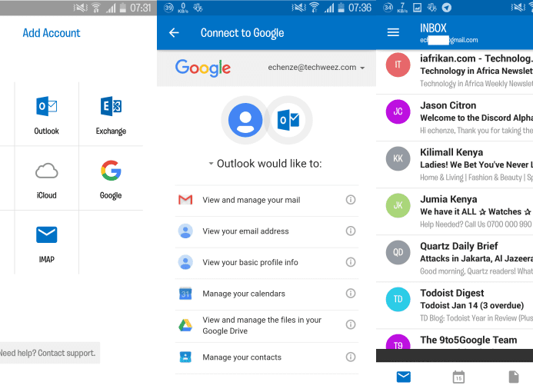Tap the blue Google profile avatar
This screenshot has width=533, height=392.
point(245,120)
